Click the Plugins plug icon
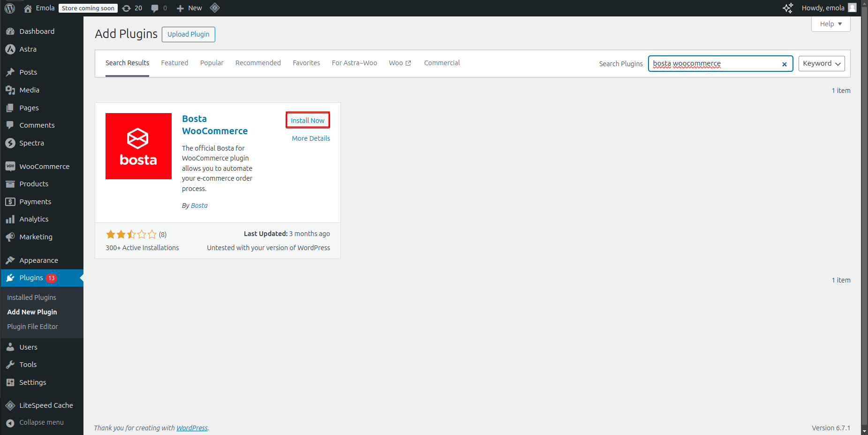868x435 pixels. (x=10, y=278)
